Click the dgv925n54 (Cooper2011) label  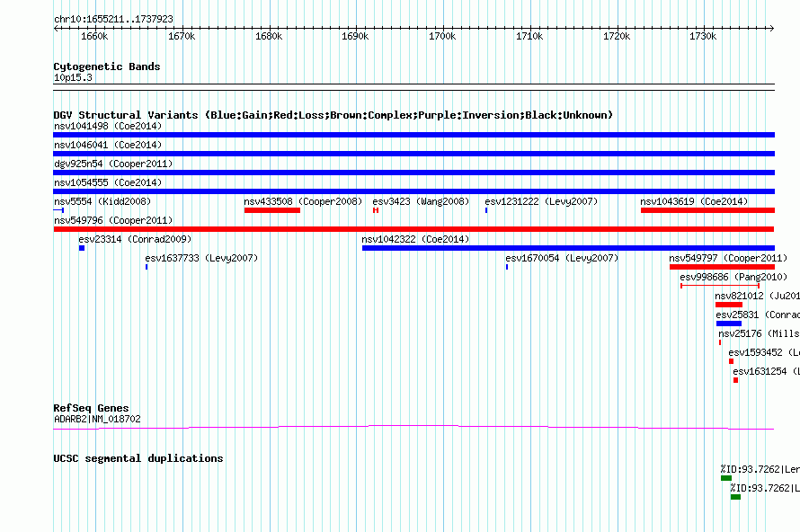click(113, 164)
